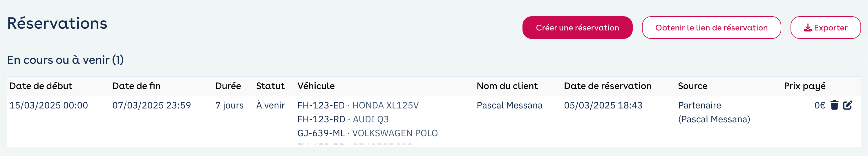Click the Source column header
868x156 pixels.
click(x=692, y=86)
